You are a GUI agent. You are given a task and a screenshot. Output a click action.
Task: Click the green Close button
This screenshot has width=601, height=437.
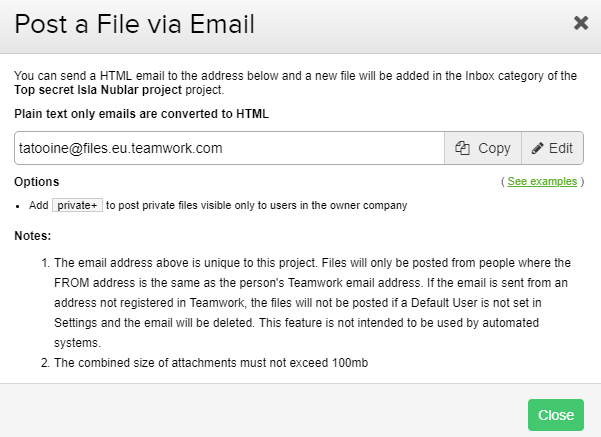[556, 415]
